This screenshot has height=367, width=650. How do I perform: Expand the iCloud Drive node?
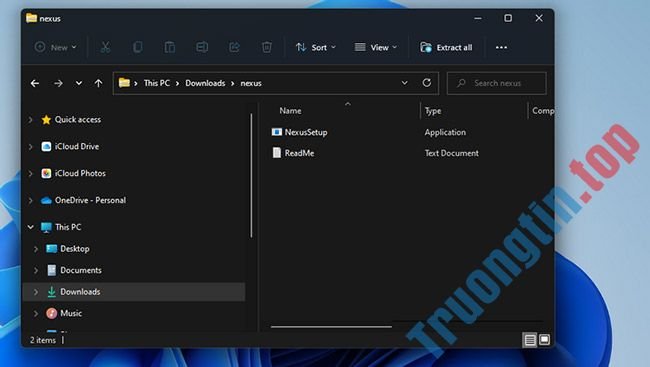click(x=30, y=147)
